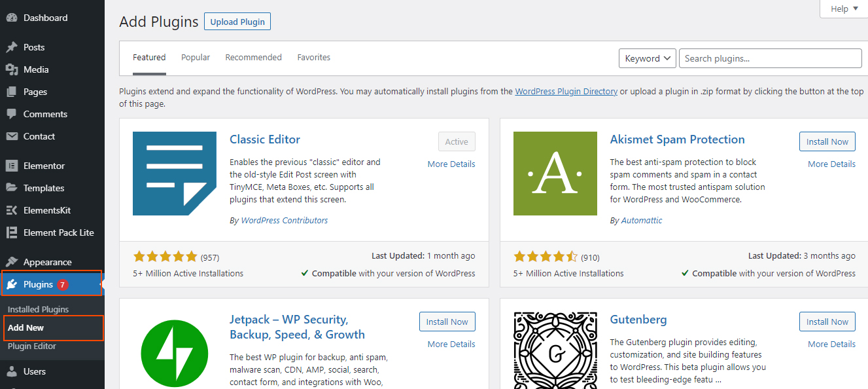Click the red plugin update badge 7
Image resolution: width=868 pixels, height=389 pixels.
(63, 284)
